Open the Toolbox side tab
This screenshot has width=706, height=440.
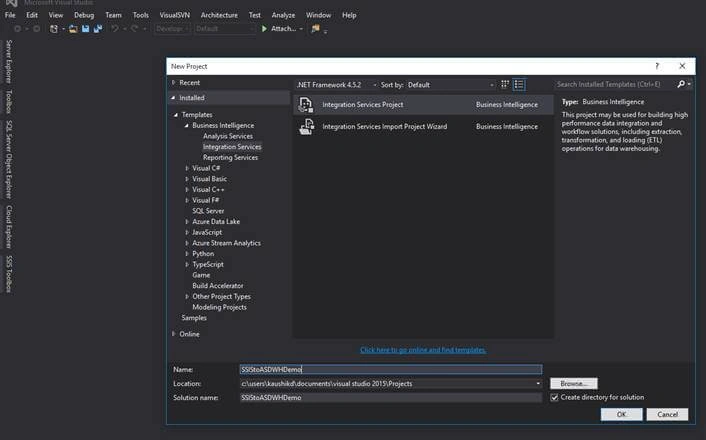[x=9, y=101]
